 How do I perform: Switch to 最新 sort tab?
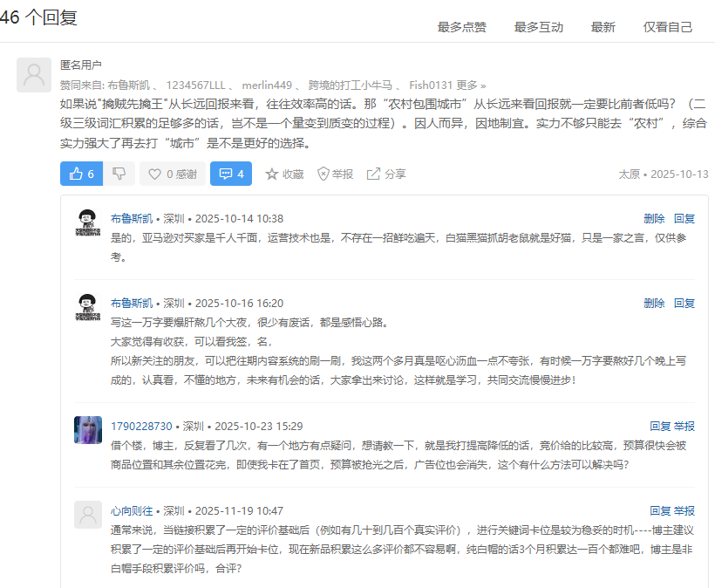pos(603,27)
